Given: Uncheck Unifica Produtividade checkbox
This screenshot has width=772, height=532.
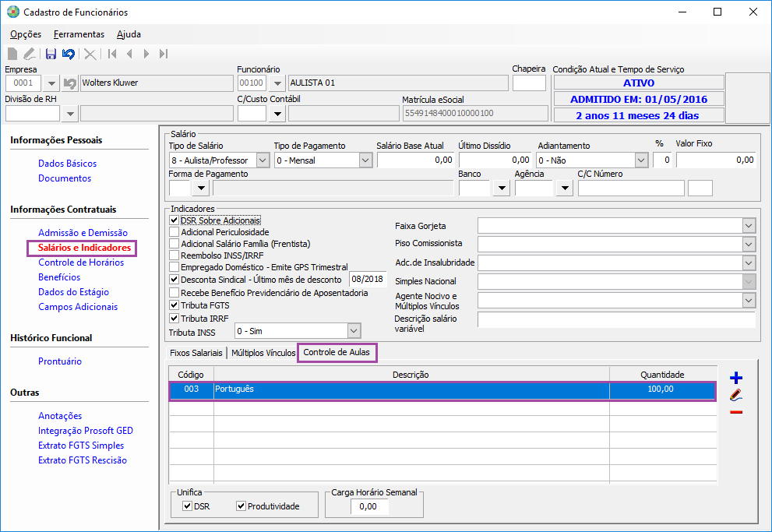Looking at the screenshot, I should tap(241, 506).
